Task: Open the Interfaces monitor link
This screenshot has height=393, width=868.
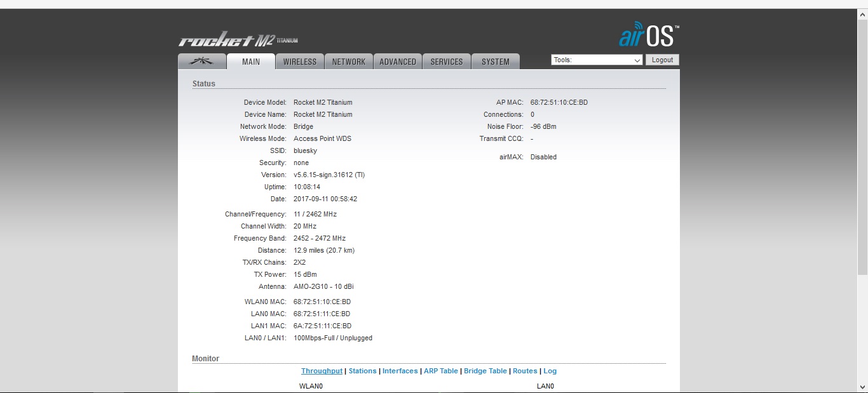Action: coord(400,371)
